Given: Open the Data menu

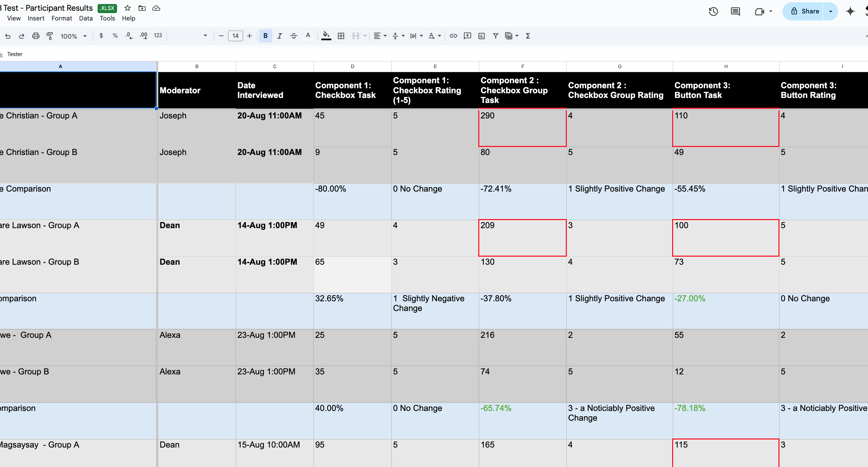Looking at the screenshot, I should coord(86,18).
